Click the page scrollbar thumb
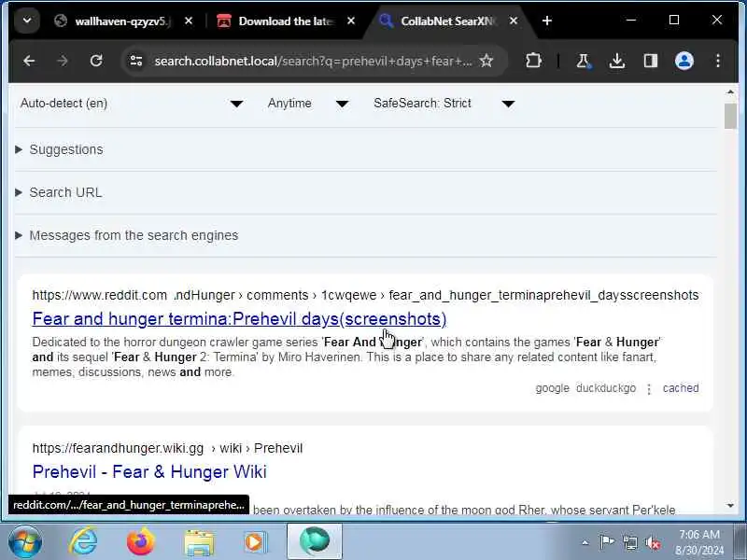The width and height of the screenshot is (747, 560). click(731, 116)
